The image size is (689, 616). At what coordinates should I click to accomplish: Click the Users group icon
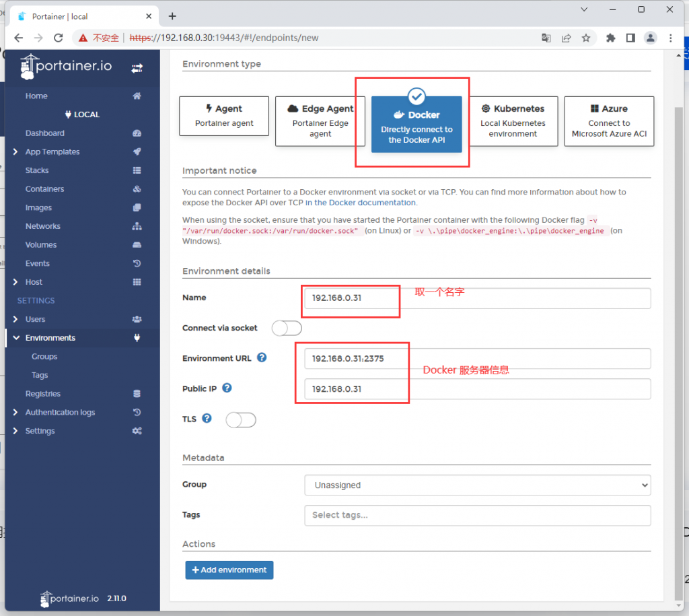137,319
